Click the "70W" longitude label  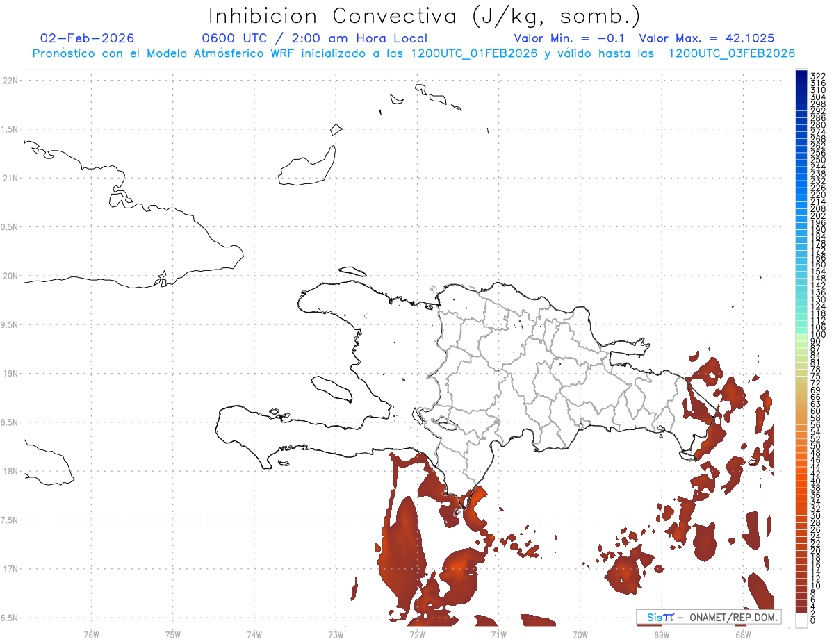coord(580,634)
